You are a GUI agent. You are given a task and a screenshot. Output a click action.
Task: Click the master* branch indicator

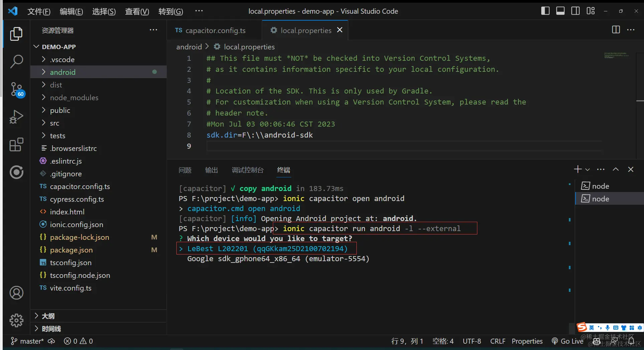(x=27, y=341)
